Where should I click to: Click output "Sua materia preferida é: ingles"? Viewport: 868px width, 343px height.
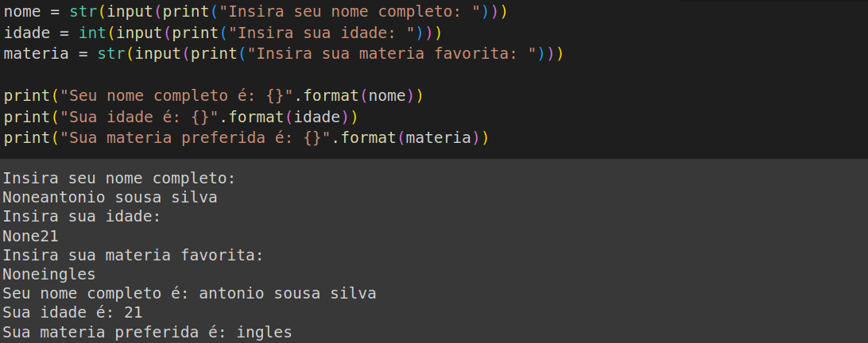(x=147, y=333)
